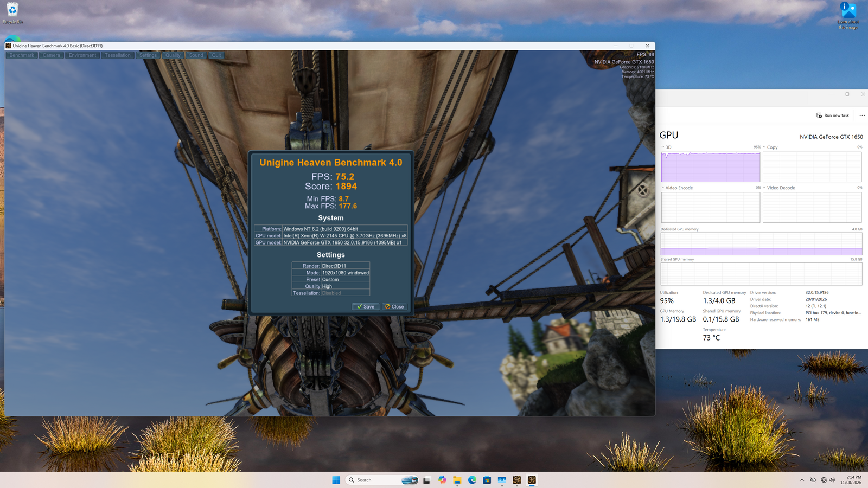Click the 3D utilization graph in Task Manager
The width and height of the screenshot is (868, 488).
pyautogui.click(x=711, y=167)
